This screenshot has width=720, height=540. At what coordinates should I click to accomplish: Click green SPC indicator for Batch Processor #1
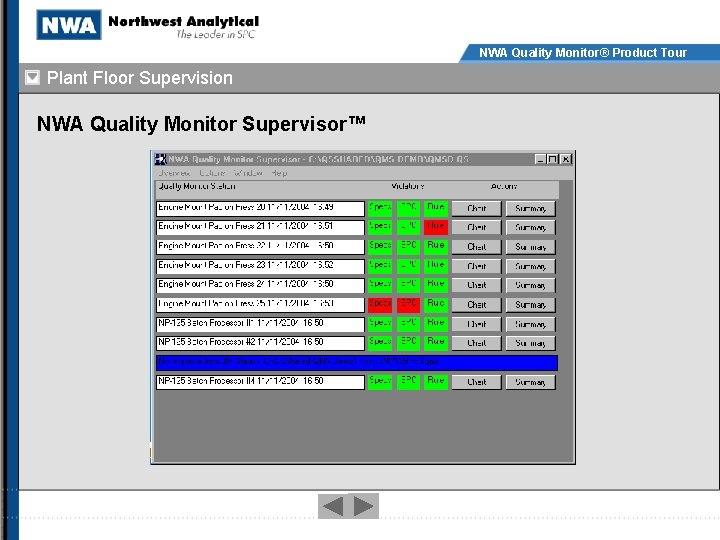click(x=408, y=324)
